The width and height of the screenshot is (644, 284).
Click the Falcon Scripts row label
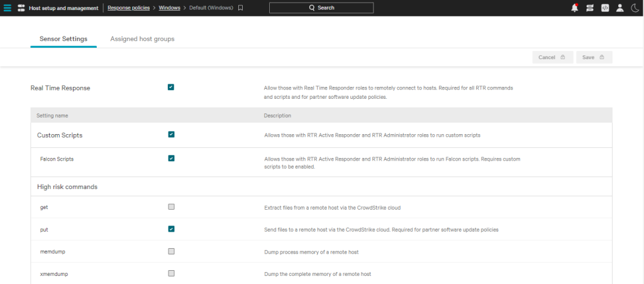(x=57, y=159)
